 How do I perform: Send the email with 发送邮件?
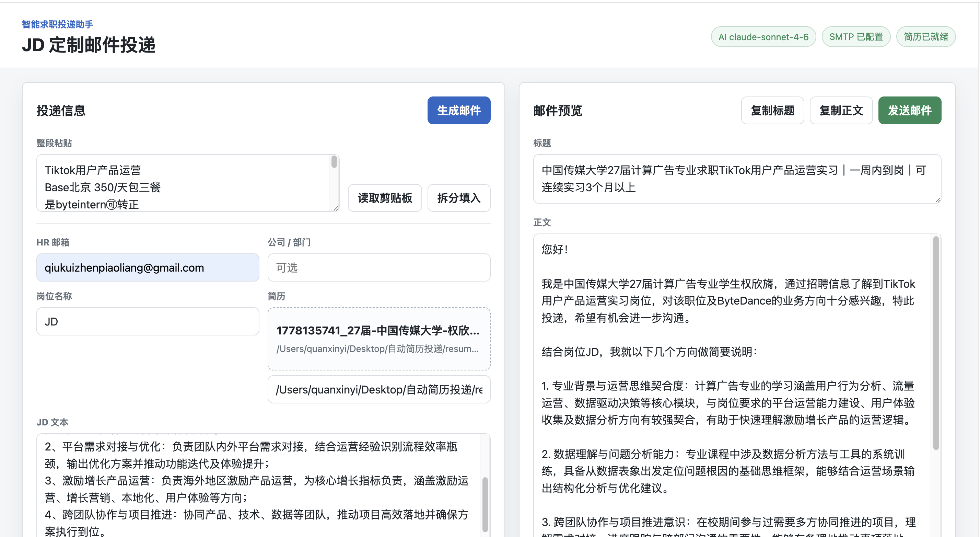click(910, 110)
